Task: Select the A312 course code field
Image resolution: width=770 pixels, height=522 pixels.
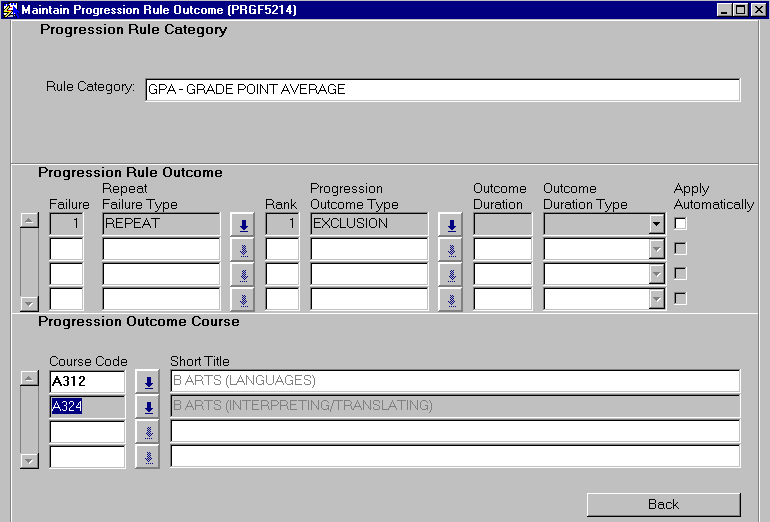Action: (87, 382)
